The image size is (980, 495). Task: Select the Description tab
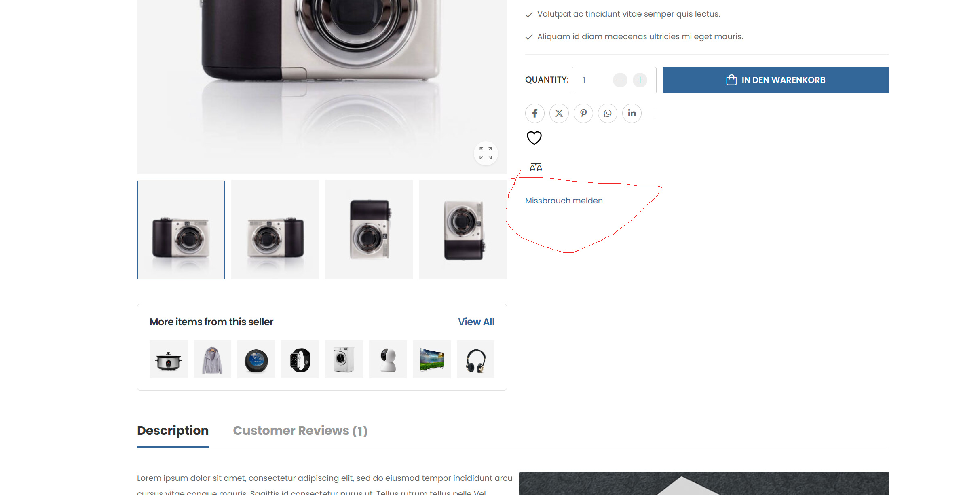(173, 431)
